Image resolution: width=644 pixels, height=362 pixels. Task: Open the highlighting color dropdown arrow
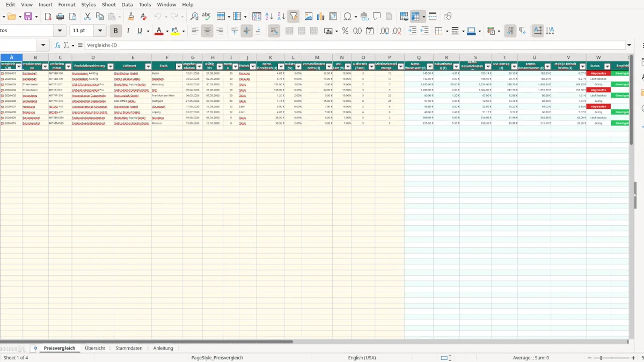coord(184,31)
